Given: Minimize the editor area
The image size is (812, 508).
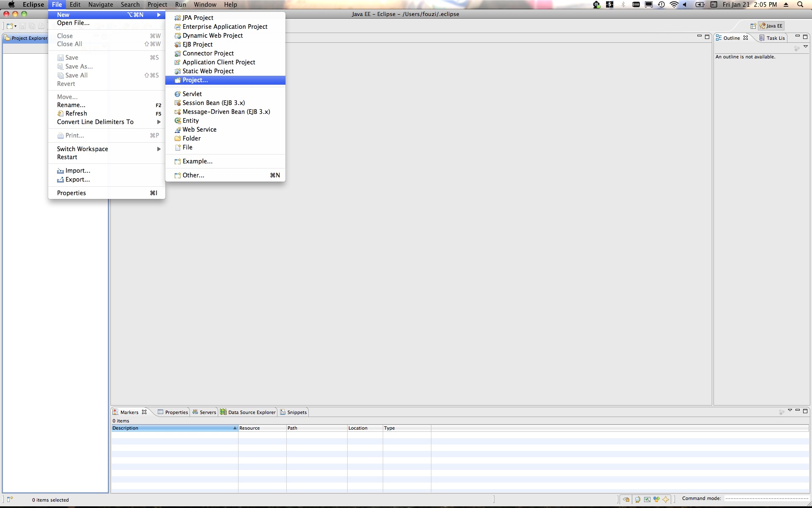Looking at the screenshot, I should click(699, 36).
